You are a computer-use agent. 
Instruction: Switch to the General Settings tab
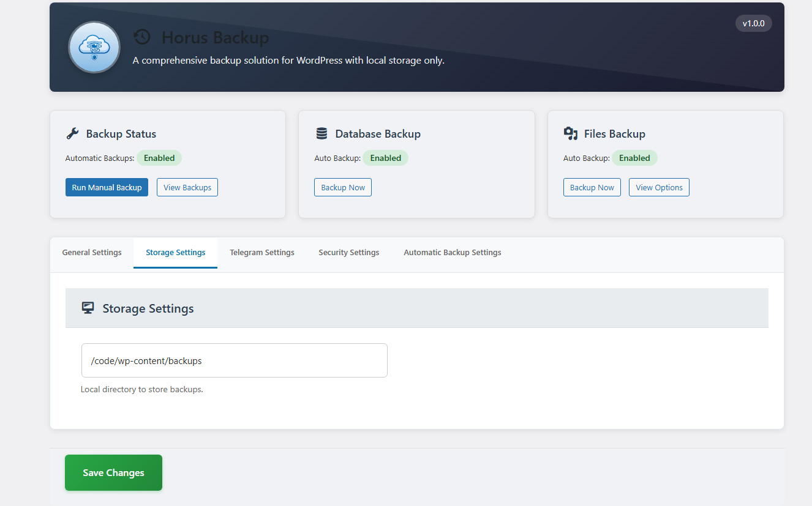click(x=92, y=252)
